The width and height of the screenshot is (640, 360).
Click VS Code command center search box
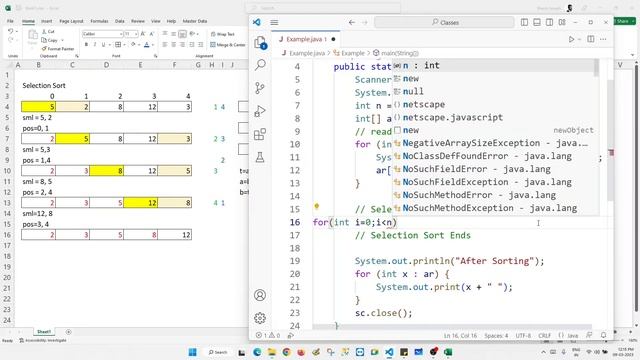pos(444,22)
